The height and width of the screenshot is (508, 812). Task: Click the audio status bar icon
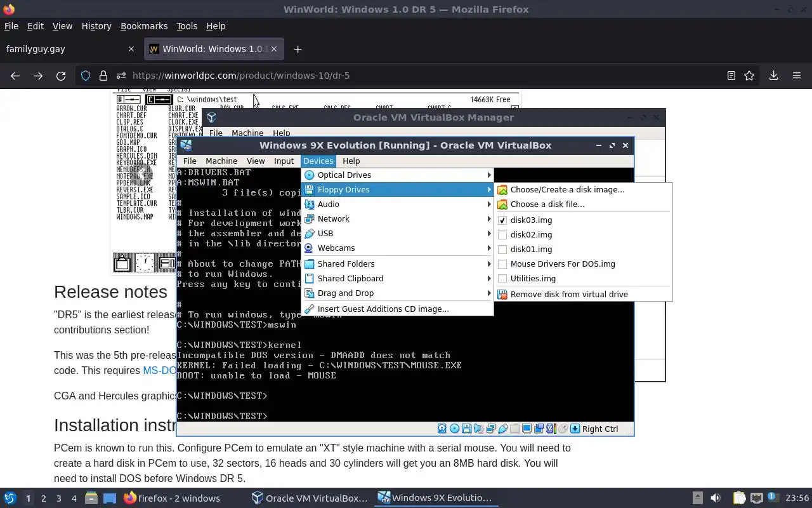[x=478, y=429]
